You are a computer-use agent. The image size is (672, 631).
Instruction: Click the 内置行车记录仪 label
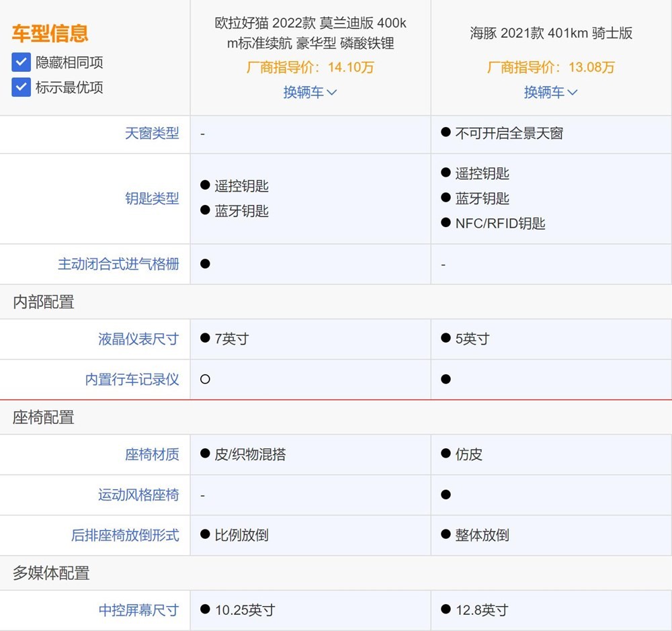(x=132, y=379)
